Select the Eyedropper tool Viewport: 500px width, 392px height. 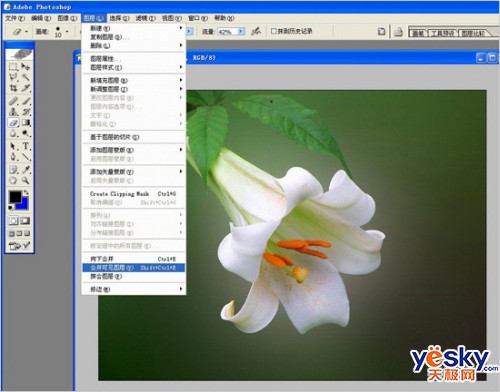[x=26, y=169]
